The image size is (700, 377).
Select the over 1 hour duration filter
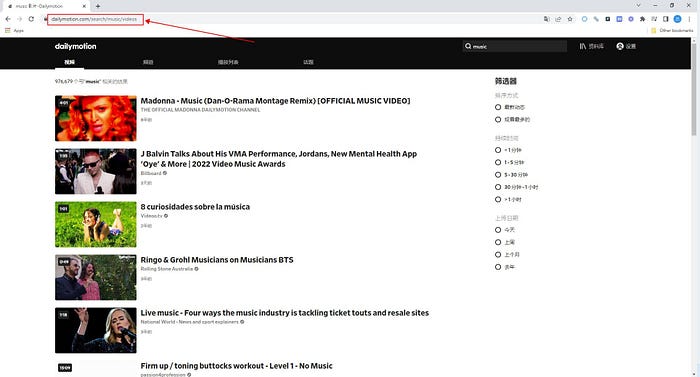[x=498, y=199]
